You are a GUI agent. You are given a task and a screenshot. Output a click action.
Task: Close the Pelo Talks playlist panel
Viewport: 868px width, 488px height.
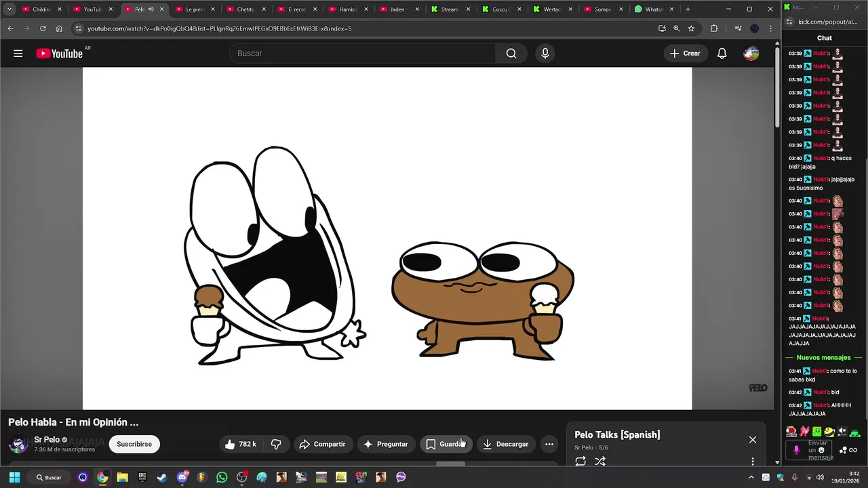(753, 440)
